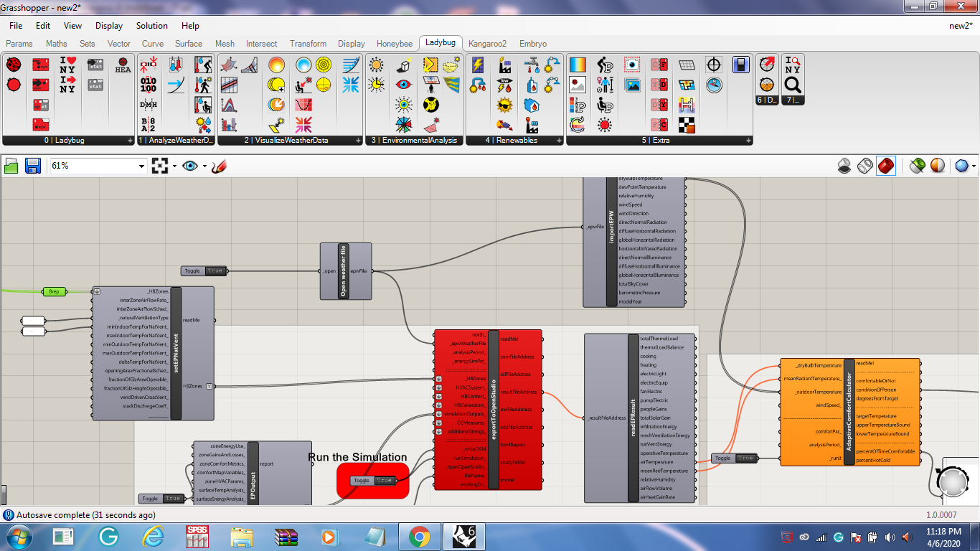The height and width of the screenshot is (551, 980).
Task: Expand the 3 | EnvironmentalAnalysis panel bar
Action: pyautogui.click(x=414, y=141)
